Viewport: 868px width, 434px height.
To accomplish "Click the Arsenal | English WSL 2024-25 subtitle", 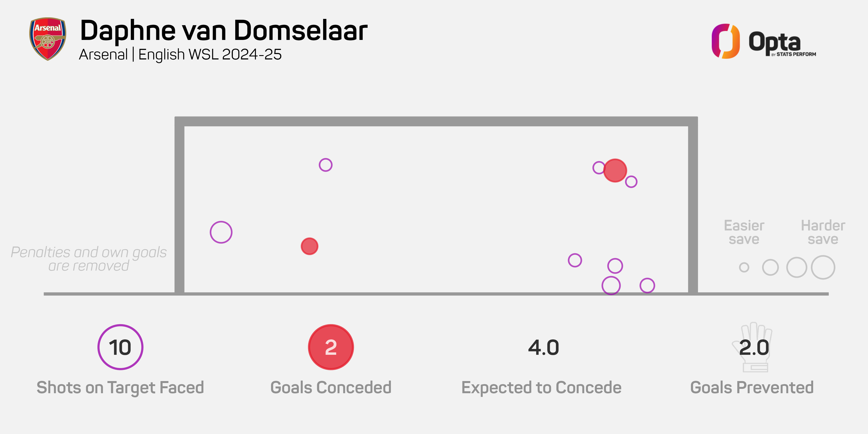I will [180, 55].
